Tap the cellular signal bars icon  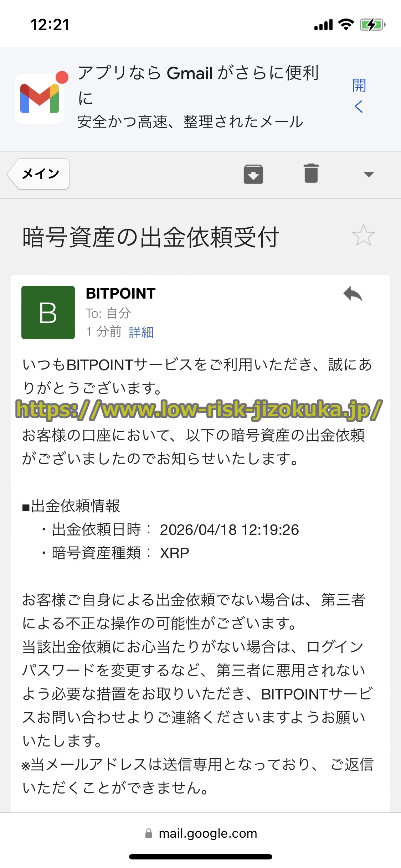(323, 25)
